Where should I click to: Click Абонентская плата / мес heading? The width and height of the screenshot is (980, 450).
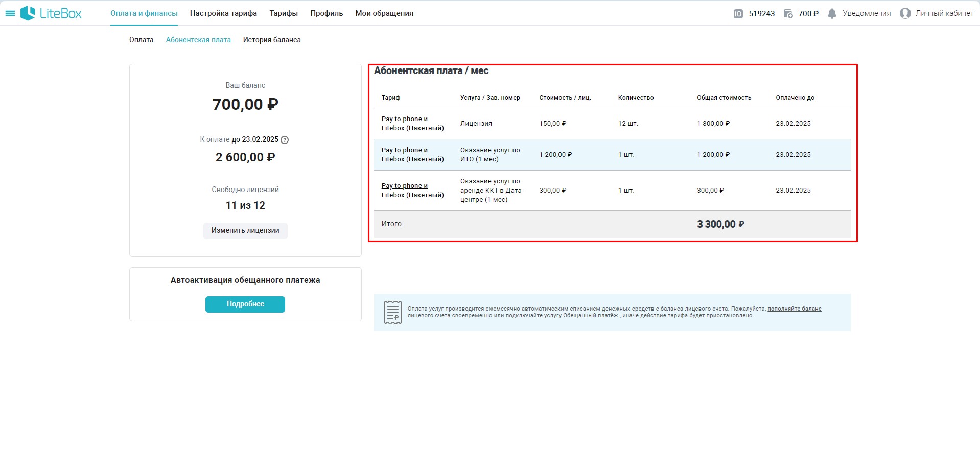(x=431, y=71)
